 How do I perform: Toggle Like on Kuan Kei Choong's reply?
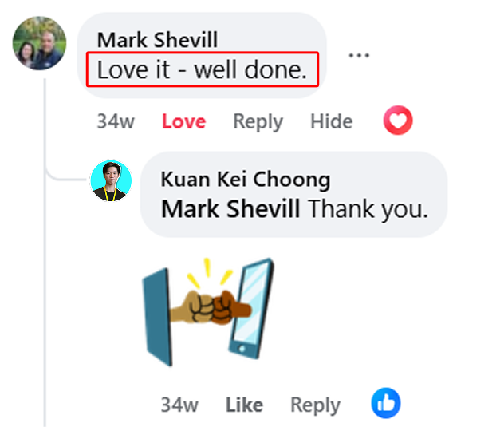click(244, 405)
